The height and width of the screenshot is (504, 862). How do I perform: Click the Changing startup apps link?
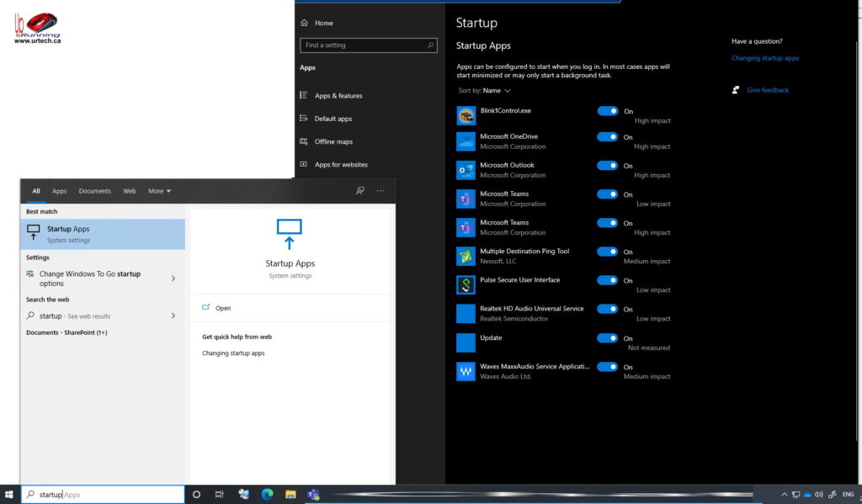764,57
